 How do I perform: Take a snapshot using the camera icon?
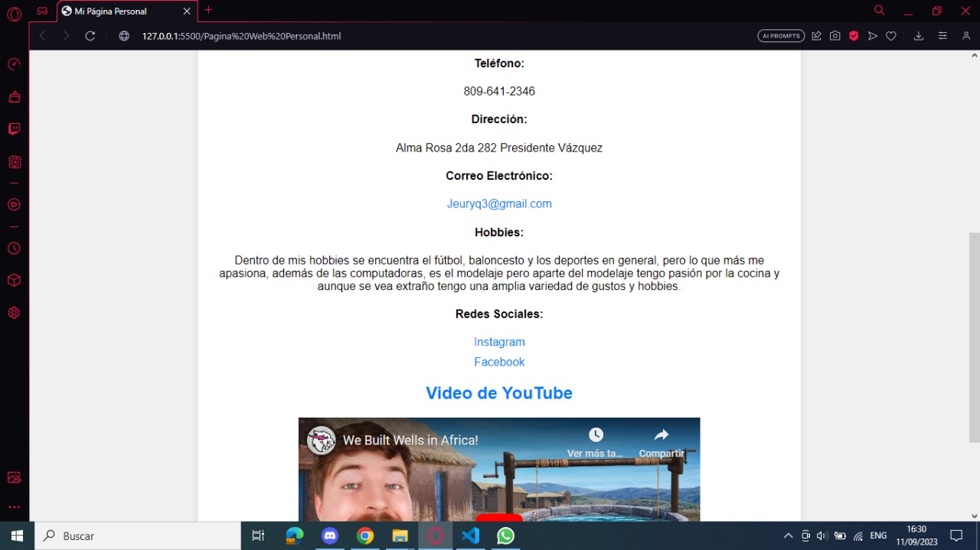[835, 35]
